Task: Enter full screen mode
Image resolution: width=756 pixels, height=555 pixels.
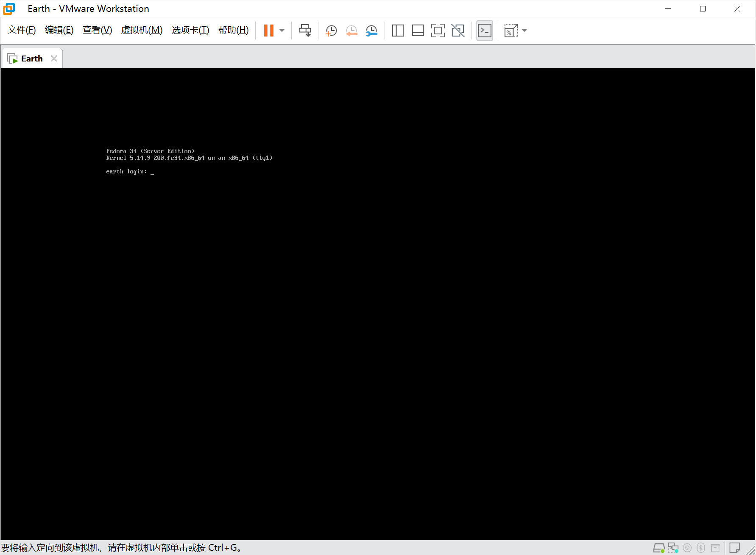Action: [438, 30]
